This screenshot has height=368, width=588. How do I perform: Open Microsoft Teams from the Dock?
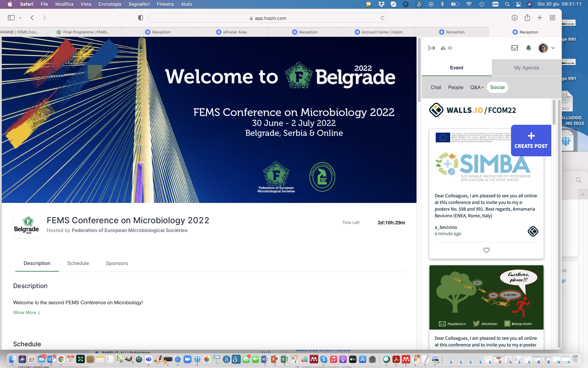click(x=148, y=359)
